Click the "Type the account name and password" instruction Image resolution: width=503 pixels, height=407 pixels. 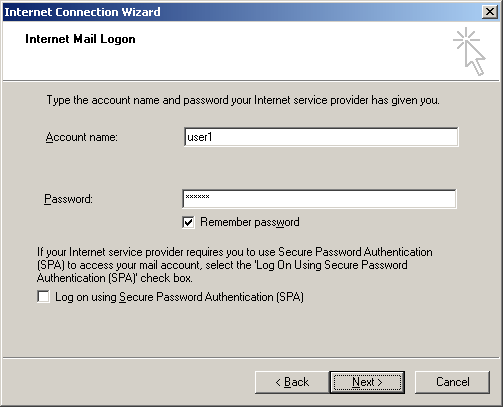coord(243,100)
